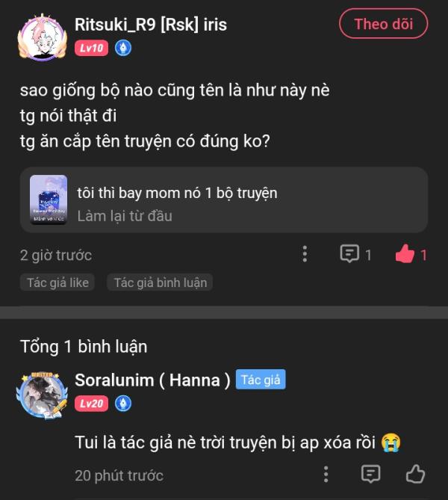Like Soralunim's comment with the thumbs-up
448x500 pixels.
click(415, 474)
